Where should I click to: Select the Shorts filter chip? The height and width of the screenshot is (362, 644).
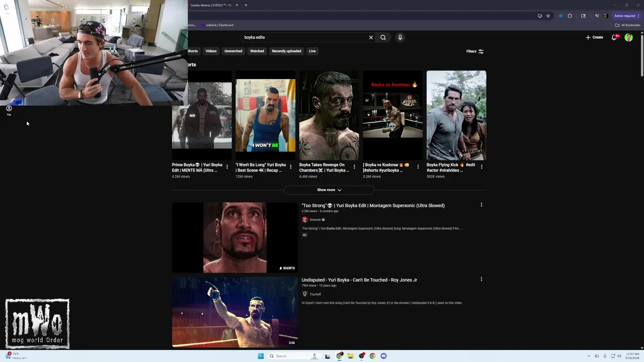(x=193, y=51)
